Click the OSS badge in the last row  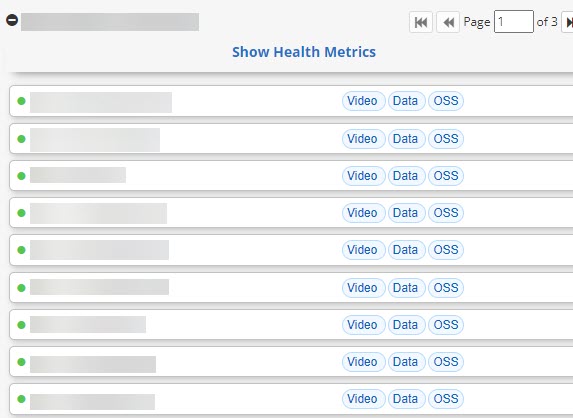click(x=446, y=399)
